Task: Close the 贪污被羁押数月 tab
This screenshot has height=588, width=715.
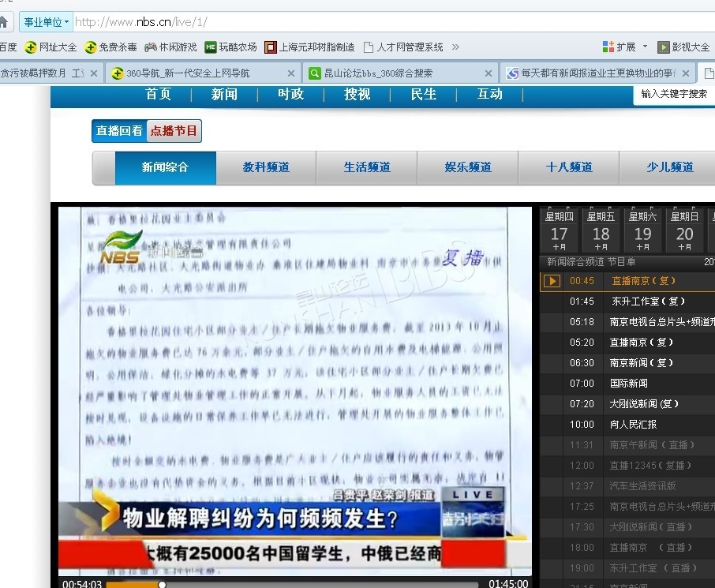Action: tap(93, 73)
